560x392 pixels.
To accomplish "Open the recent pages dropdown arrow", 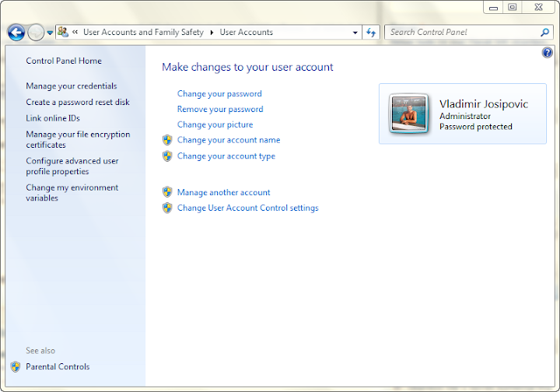I will pos(50,33).
